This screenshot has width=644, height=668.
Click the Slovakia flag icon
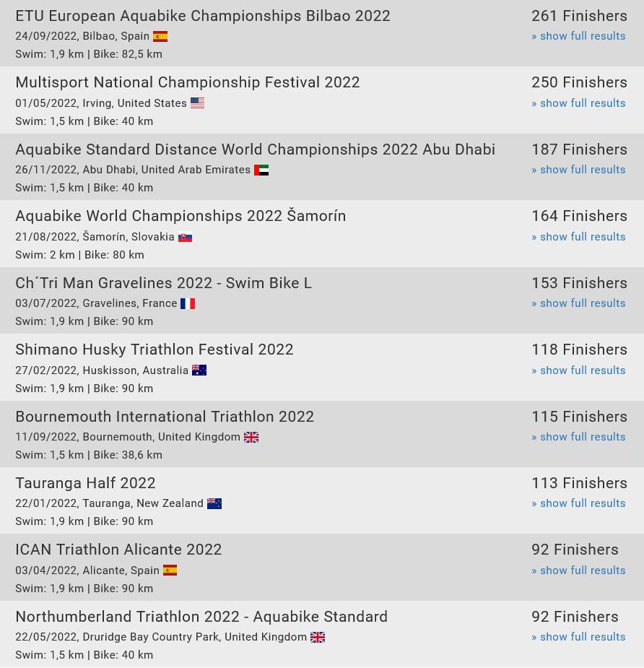186,237
